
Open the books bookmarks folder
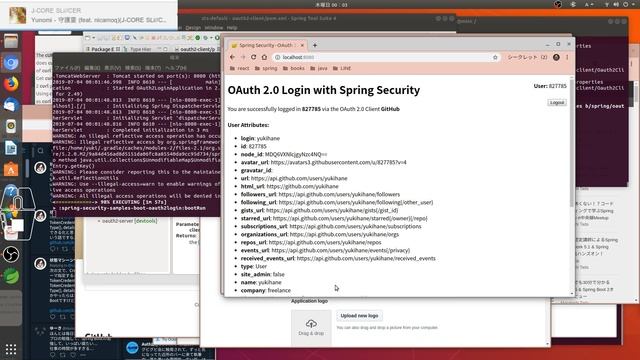click(x=294, y=68)
